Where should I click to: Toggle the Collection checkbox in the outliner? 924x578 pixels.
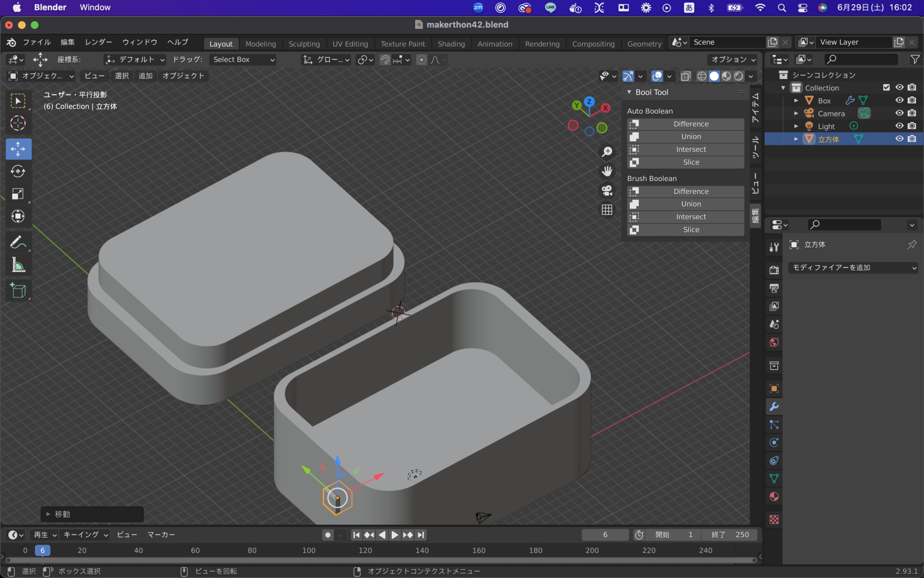tap(887, 87)
